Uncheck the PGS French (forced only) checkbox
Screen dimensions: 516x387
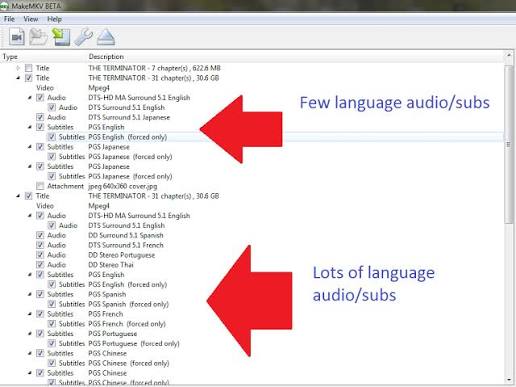pyautogui.click(x=52, y=324)
